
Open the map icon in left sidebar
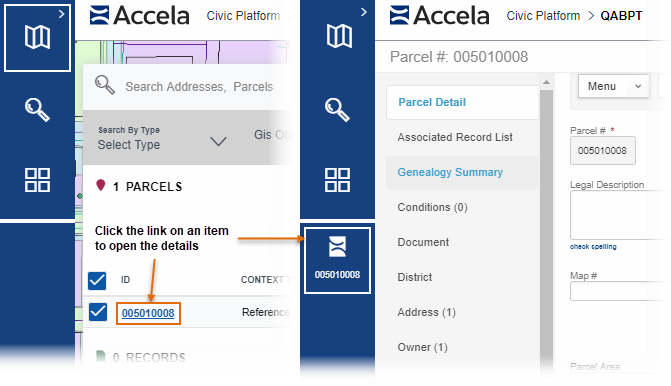(37, 37)
